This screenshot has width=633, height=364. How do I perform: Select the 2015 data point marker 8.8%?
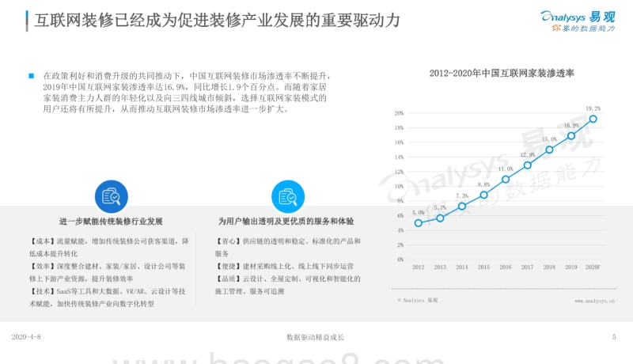pyautogui.click(x=484, y=195)
